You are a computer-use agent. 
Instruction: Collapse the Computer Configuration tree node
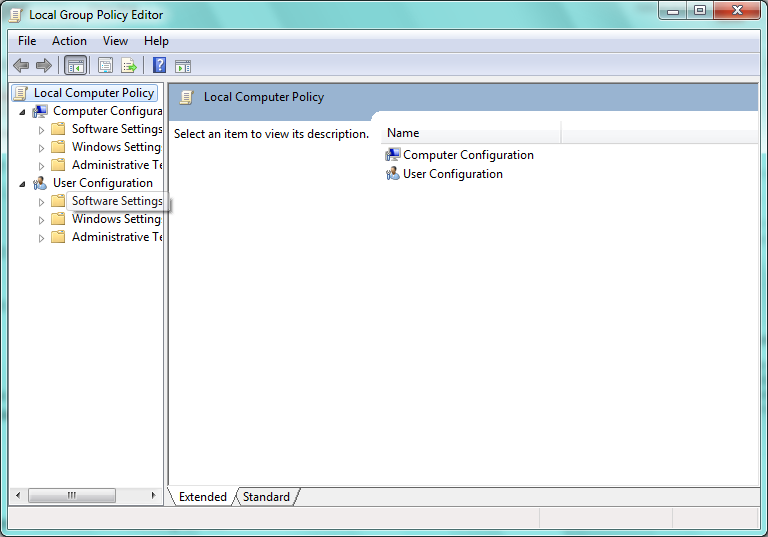pos(23,112)
